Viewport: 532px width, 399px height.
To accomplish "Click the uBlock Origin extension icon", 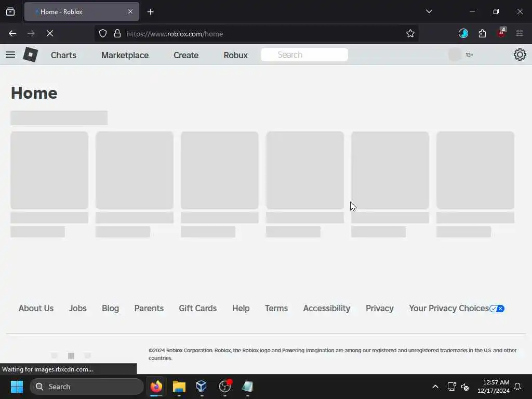I will click(x=501, y=33).
